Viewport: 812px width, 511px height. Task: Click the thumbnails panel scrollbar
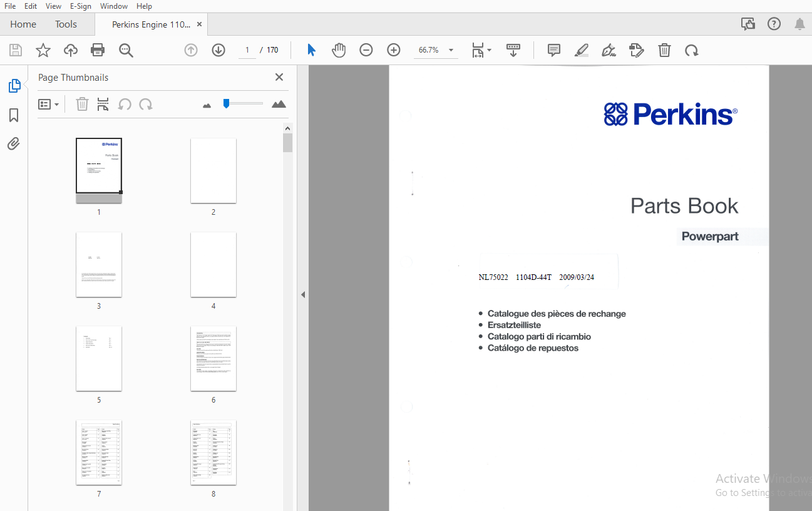[x=287, y=143]
